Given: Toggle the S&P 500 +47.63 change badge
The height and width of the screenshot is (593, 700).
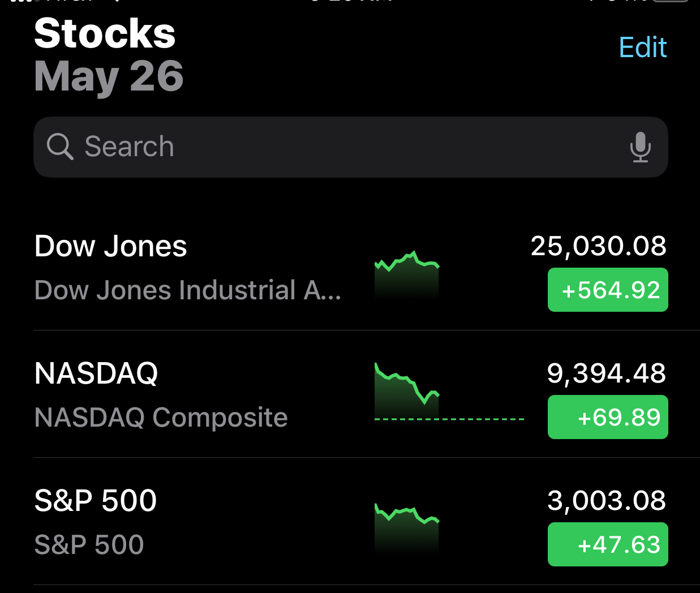Looking at the screenshot, I should (x=608, y=545).
